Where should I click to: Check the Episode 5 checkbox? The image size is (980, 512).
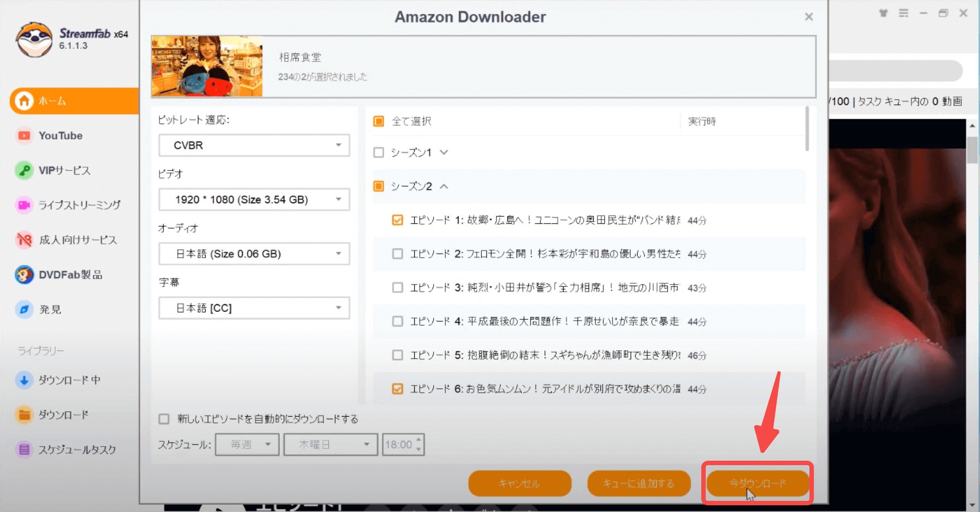point(397,355)
